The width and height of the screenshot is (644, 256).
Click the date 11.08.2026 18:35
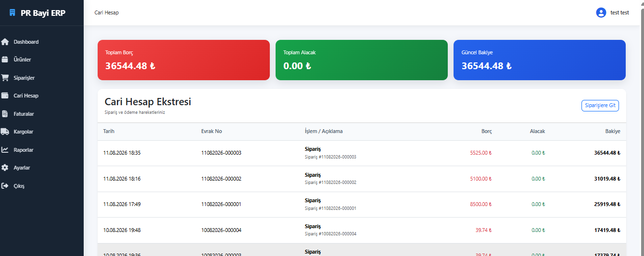(x=122, y=153)
